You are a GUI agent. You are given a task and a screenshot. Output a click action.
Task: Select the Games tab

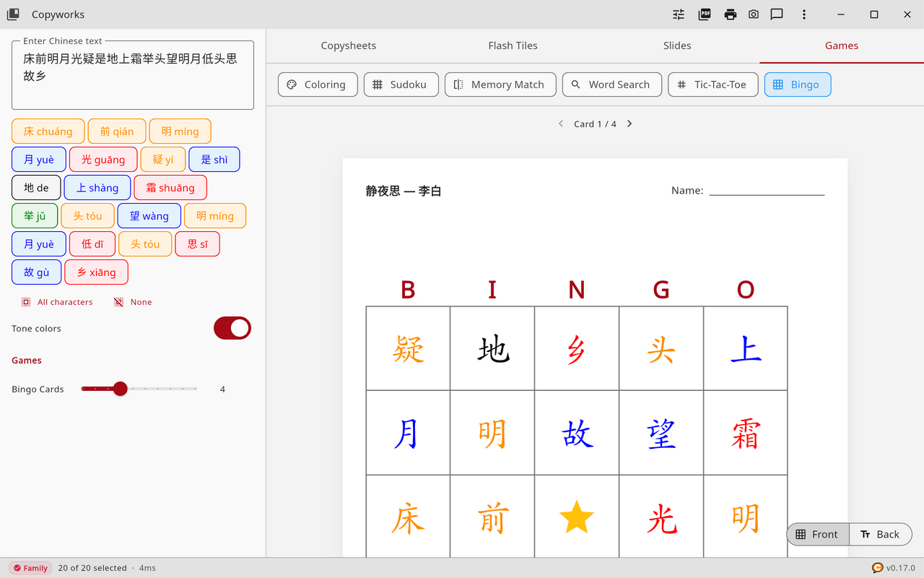click(x=842, y=46)
